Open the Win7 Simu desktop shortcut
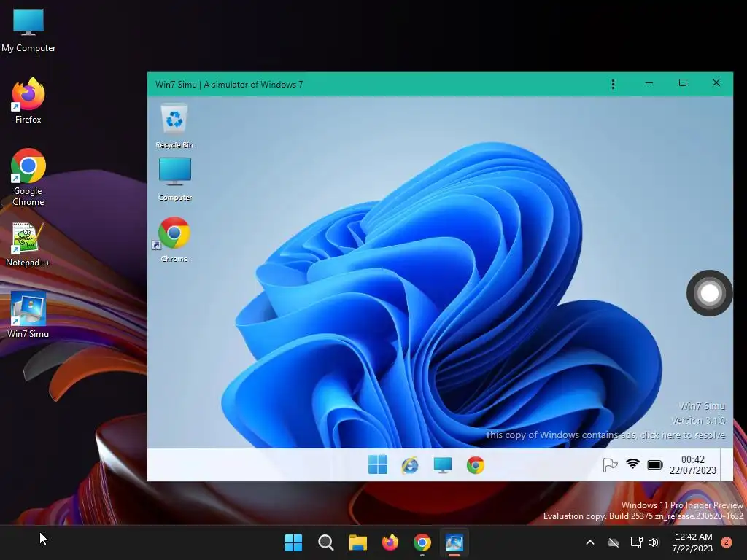The height and width of the screenshot is (560, 747). tap(28, 315)
